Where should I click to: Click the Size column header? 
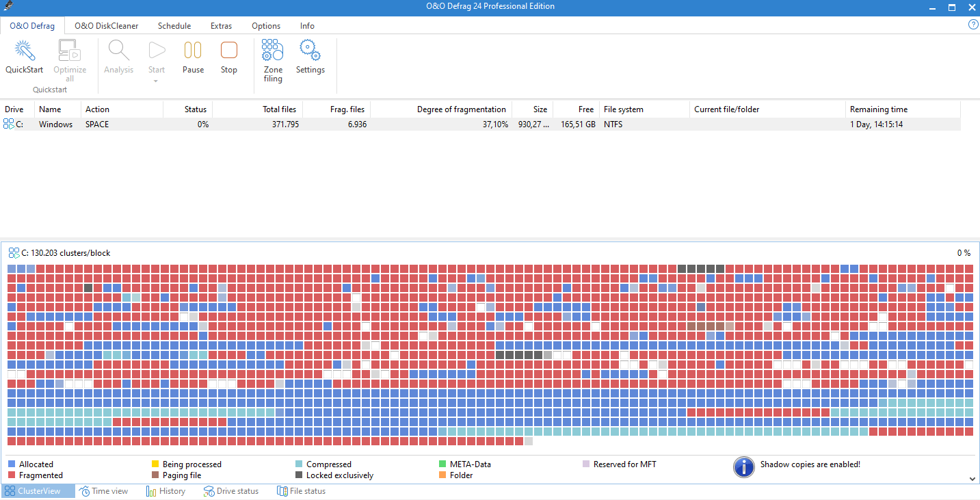[533, 109]
